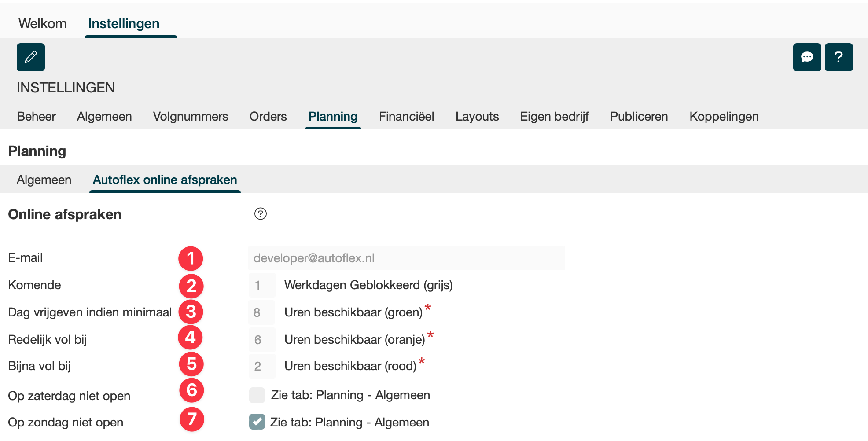
Task: Click the Uren beschikbaar (rood) hours field
Action: [262, 366]
